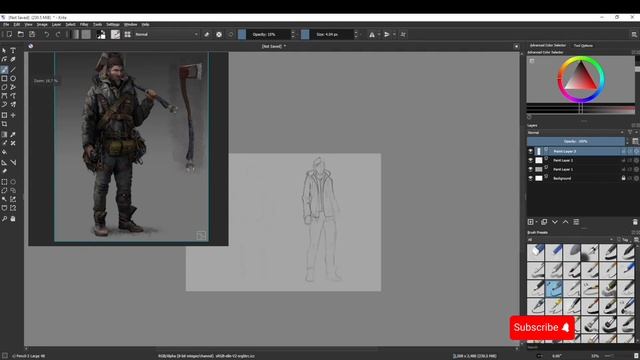Select the Text tool in toolbox
Image resolution: width=640 pixels, height=360 pixels.
13,51
